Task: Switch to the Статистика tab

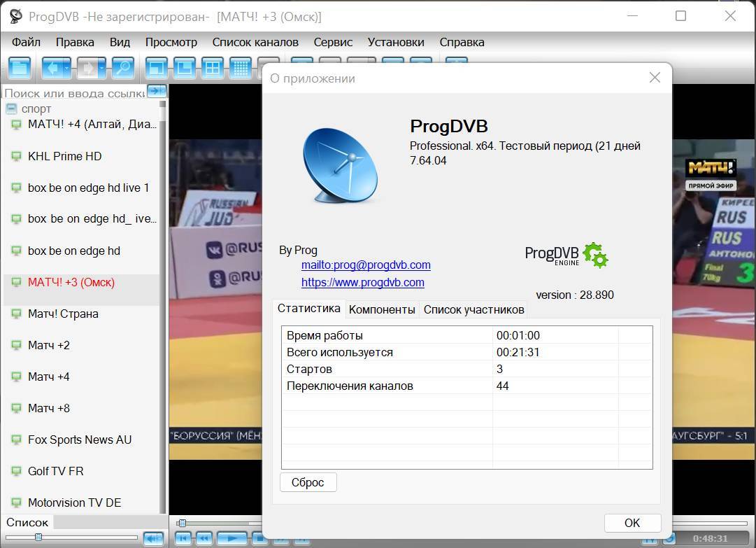Action: coord(308,309)
